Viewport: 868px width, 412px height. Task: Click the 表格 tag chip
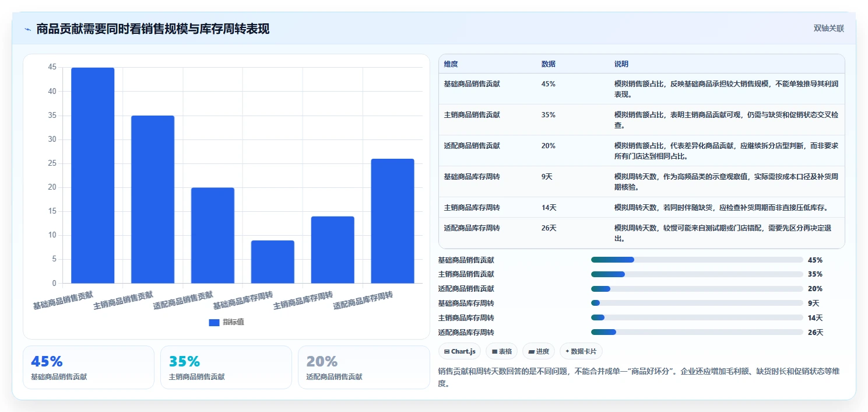coord(501,351)
